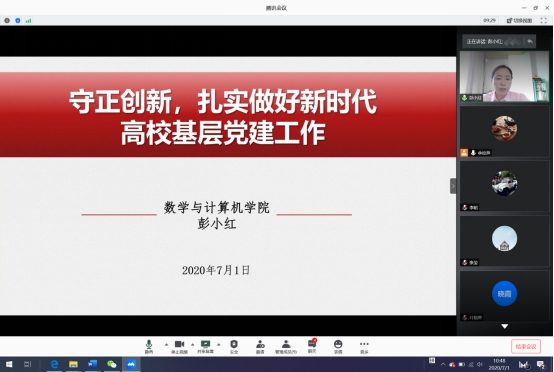
Task: Open the invite participants icon
Action: click(x=260, y=347)
